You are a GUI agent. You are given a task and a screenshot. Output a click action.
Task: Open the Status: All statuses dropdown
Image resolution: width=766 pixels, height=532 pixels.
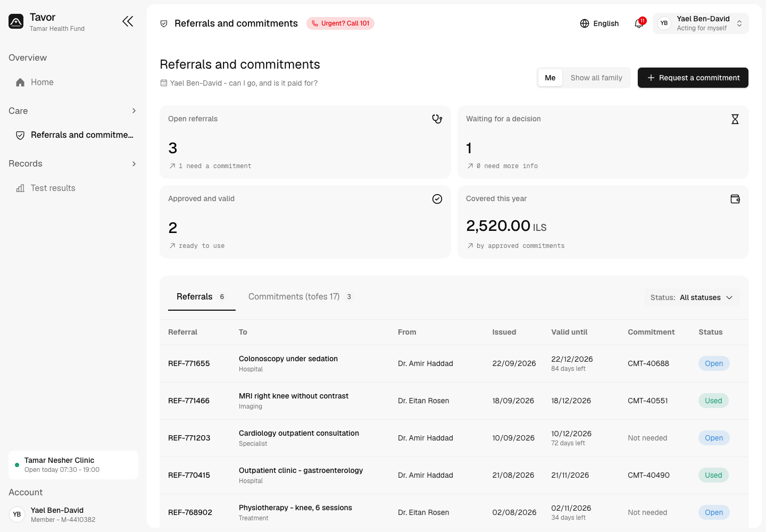click(x=692, y=297)
